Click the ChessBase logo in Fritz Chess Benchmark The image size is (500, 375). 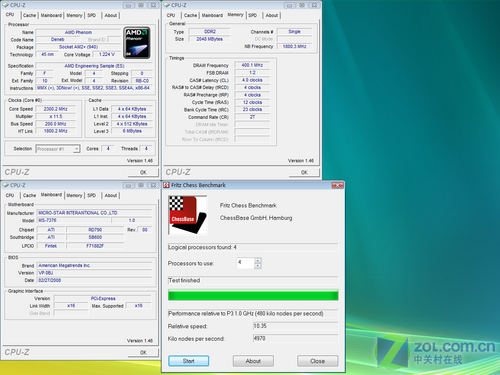click(x=188, y=215)
